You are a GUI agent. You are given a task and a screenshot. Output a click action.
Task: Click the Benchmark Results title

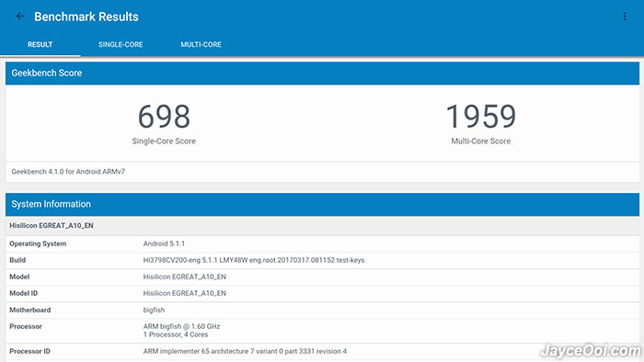pos(86,17)
